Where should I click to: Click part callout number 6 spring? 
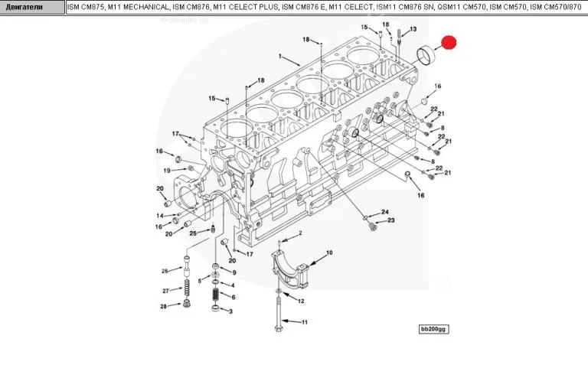point(233,297)
